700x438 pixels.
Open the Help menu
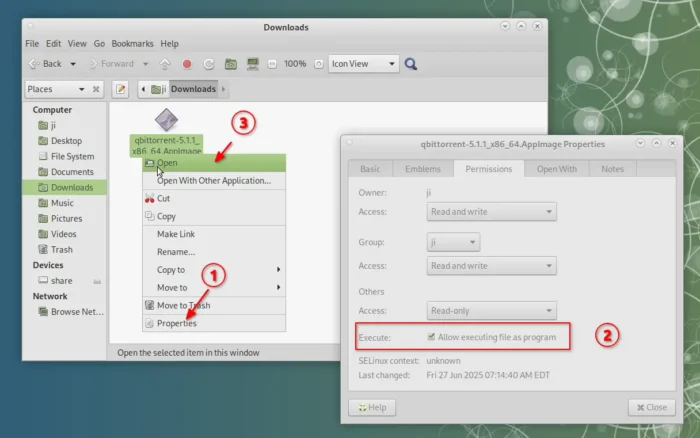(x=170, y=43)
